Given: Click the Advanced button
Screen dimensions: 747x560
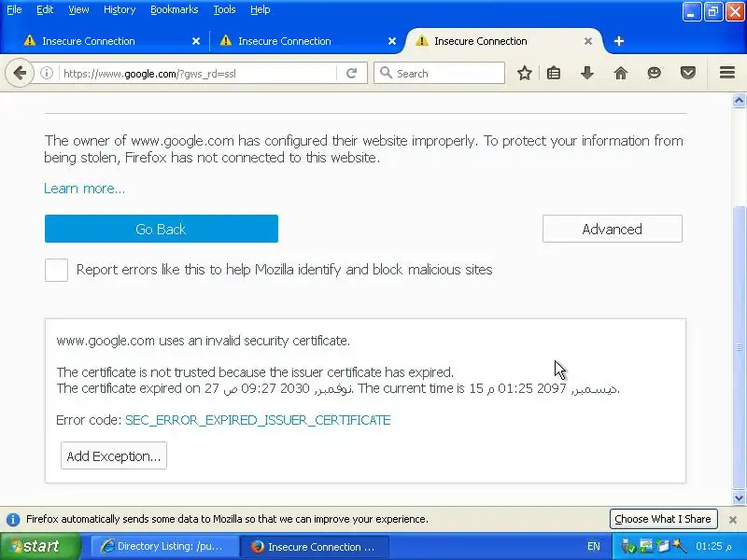Looking at the screenshot, I should [x=613, y=229].
